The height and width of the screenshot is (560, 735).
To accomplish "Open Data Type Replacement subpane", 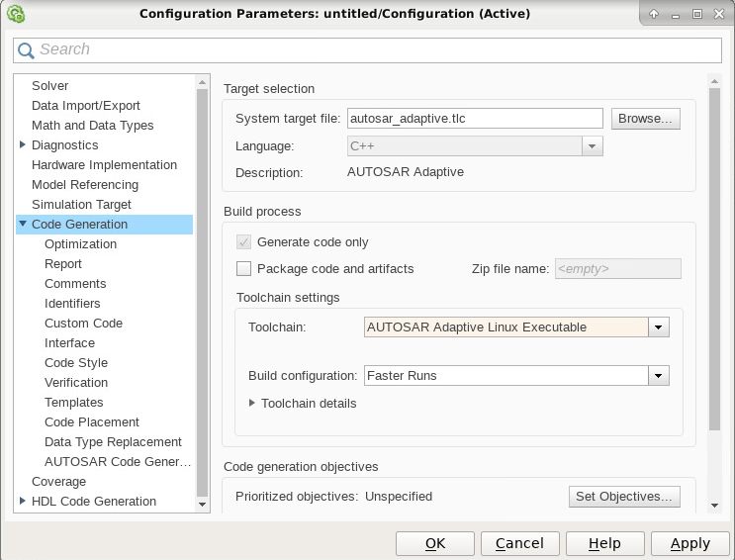I will (113, 442).
